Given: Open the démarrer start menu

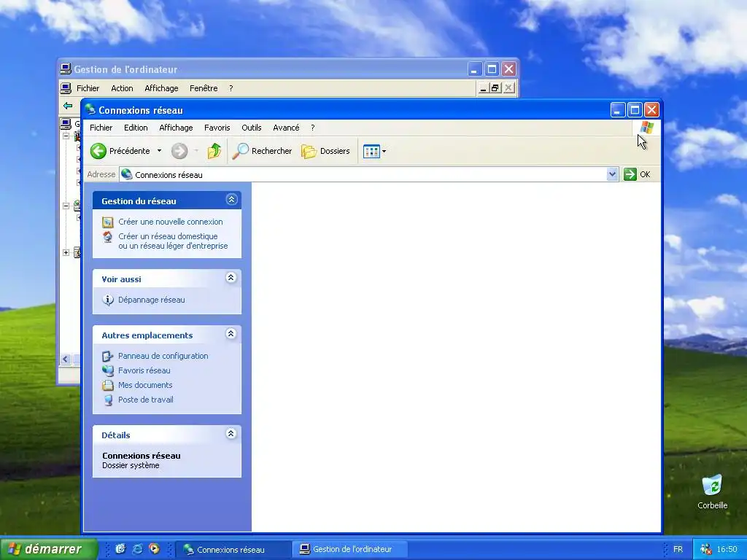Looking at the screenshot, I should tap(49, 549).
